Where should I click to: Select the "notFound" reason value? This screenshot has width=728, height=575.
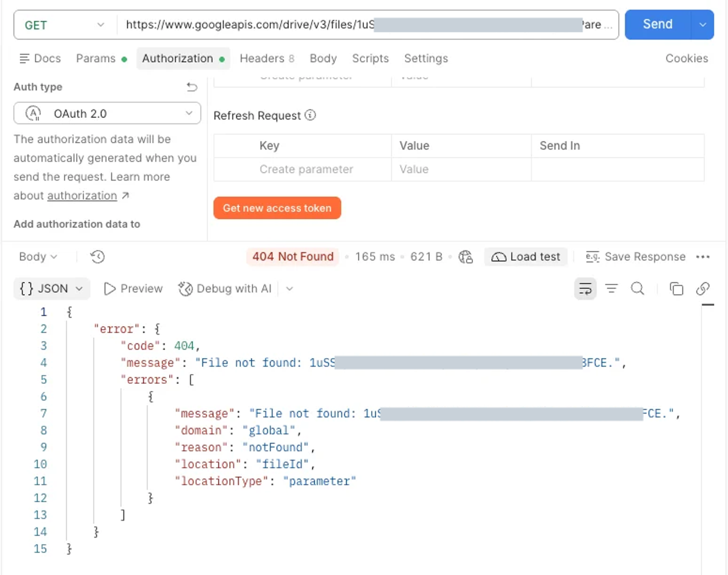pos(276,448)
